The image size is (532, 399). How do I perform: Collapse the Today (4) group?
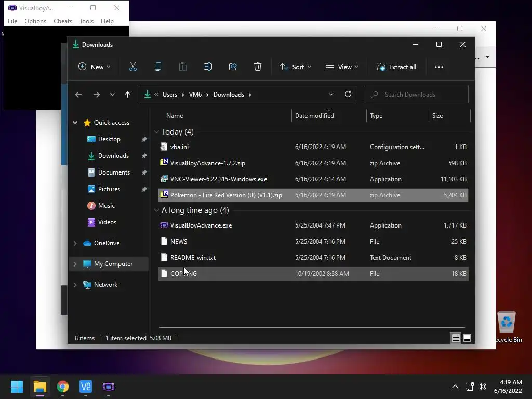click(156, 131)
